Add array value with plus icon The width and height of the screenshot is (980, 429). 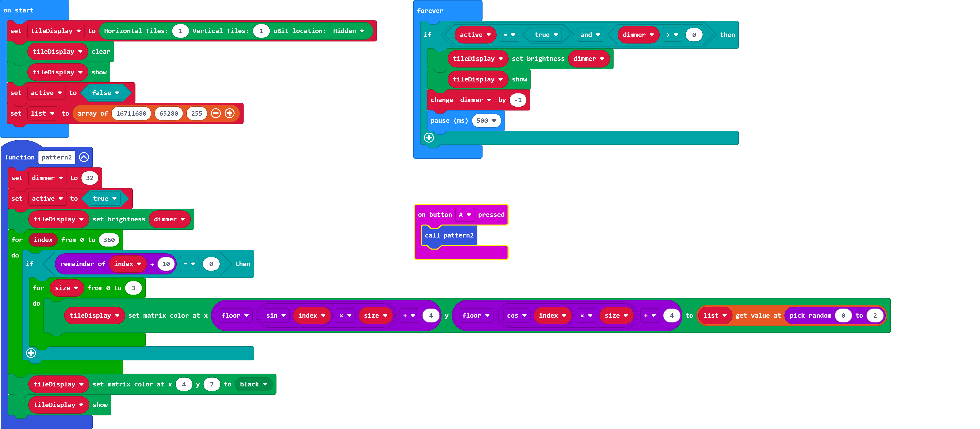pos(230,113)
